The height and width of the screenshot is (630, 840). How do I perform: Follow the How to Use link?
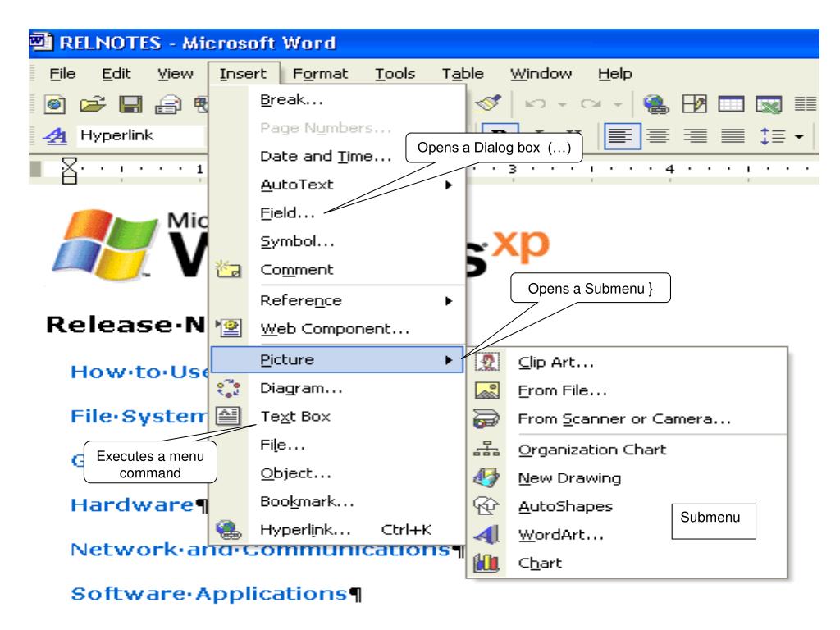139,372
